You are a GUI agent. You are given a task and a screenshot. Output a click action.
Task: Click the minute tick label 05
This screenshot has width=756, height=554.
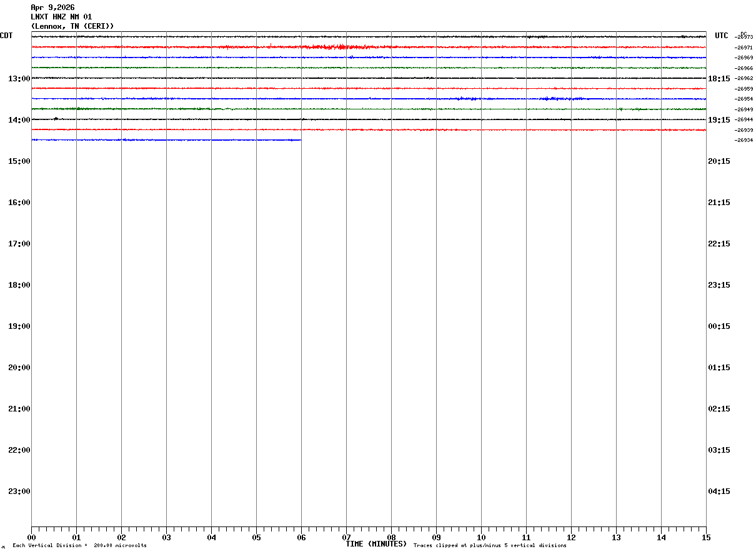[256, 538]
